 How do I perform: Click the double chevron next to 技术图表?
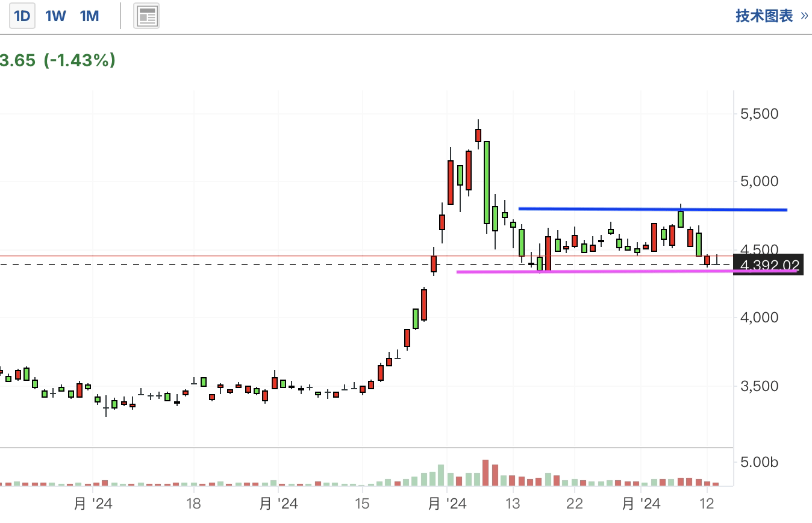point(804,16)
